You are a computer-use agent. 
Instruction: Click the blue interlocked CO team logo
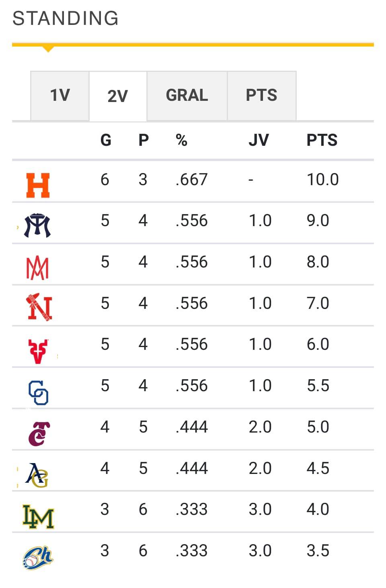click(39, 393)
